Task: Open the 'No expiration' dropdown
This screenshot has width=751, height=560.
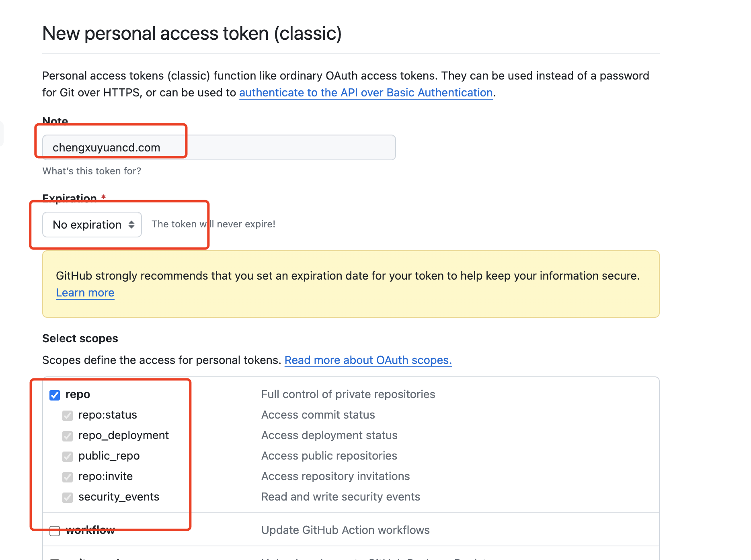Action: pyautogui.click(x=92, y=225)
